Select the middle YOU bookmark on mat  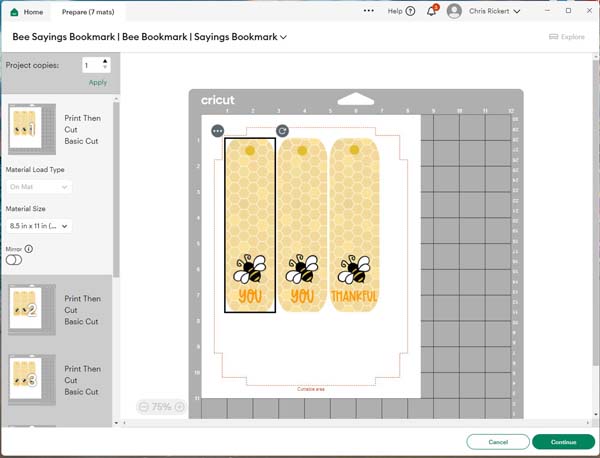302,225
